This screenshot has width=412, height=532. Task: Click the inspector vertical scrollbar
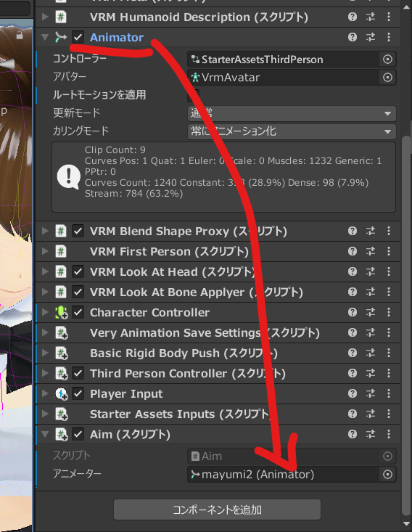[x=406, y=327]
